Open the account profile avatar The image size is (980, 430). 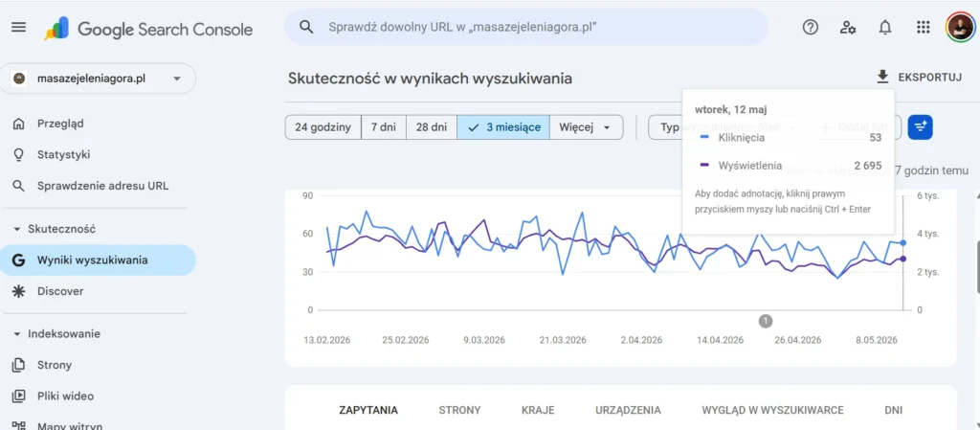(960, 28)
